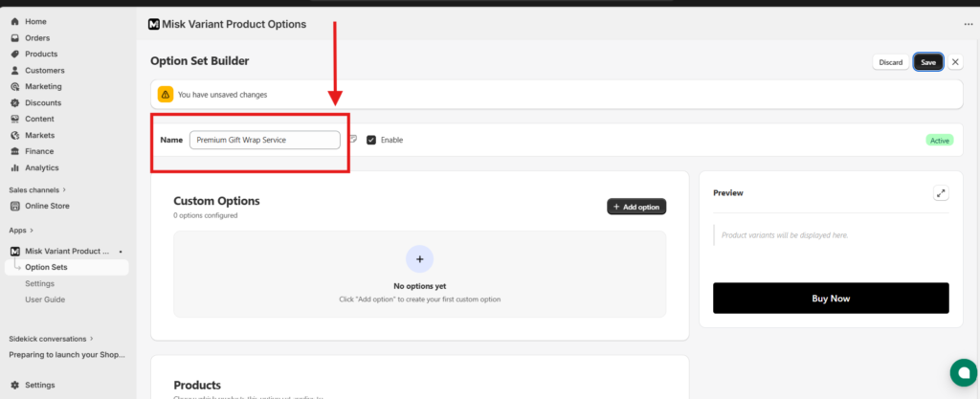Click the Name input field

pyautogui.click(x=264, y=140)
